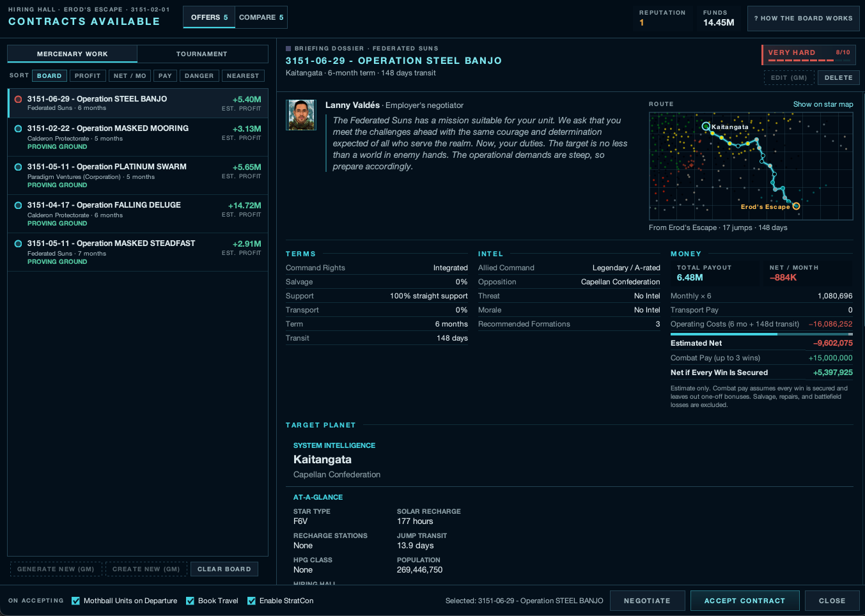This screenshot has height=616, width=865.
Task: Switch to the Compare tab
Action: (261, 17)
